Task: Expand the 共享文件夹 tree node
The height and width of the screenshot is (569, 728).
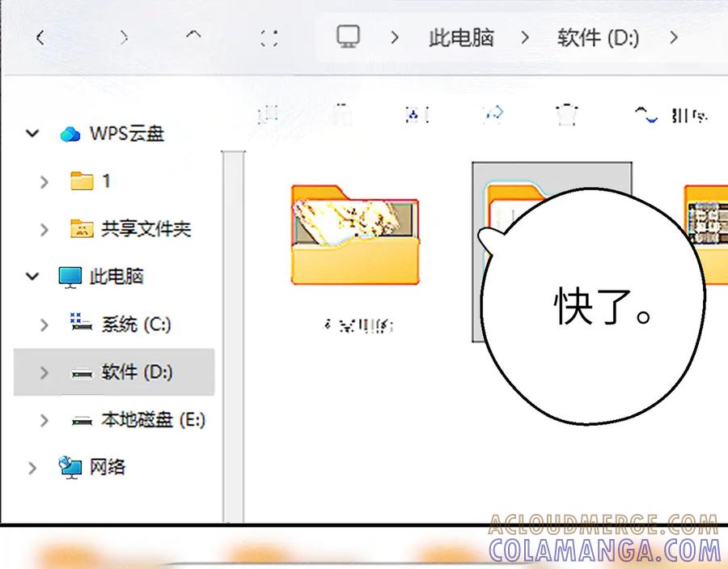Action: pyautogui.click(x=44, y=230)
